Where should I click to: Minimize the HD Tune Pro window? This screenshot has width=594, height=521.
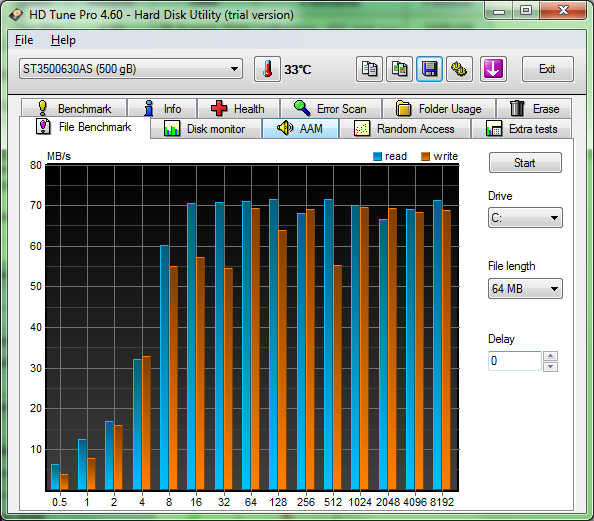[499, 11]
